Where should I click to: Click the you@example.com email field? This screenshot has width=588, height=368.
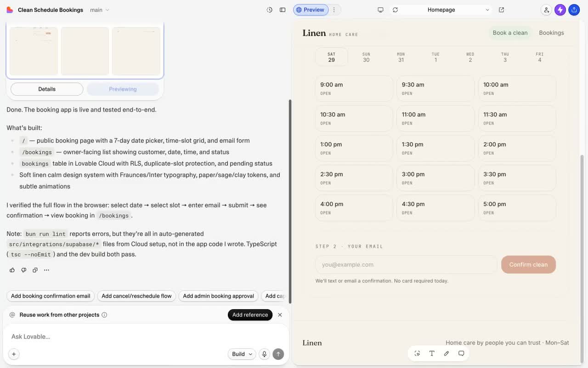[406, 264]
